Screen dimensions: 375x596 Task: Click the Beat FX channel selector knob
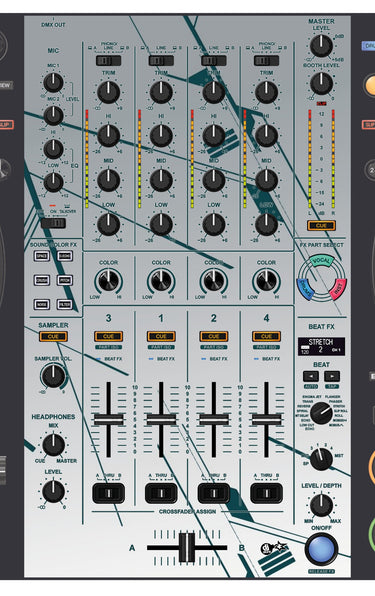tap(321, 459)
